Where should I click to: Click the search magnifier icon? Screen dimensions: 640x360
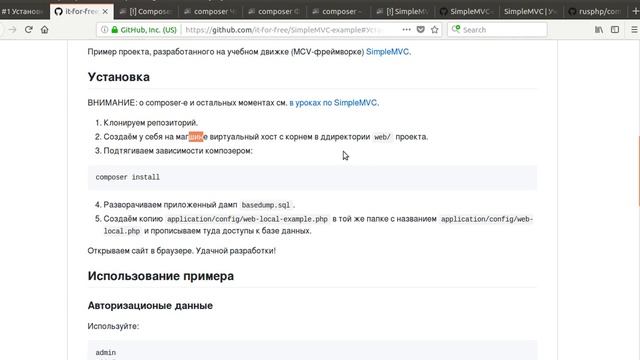(456, 29)
